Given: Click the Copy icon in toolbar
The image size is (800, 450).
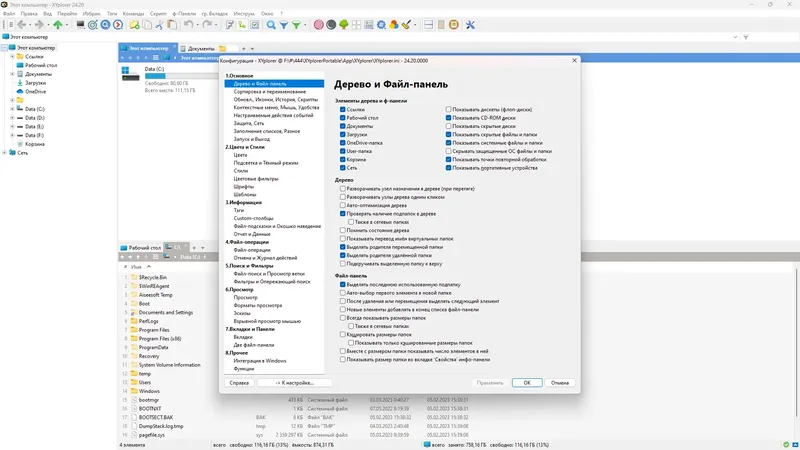Looking at the screenshot, I should [147, 24].
